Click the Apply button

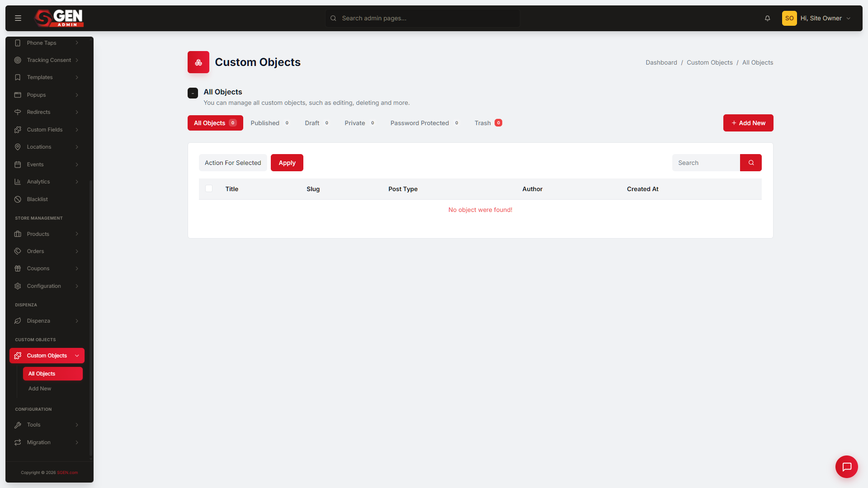tap(287, 163)
